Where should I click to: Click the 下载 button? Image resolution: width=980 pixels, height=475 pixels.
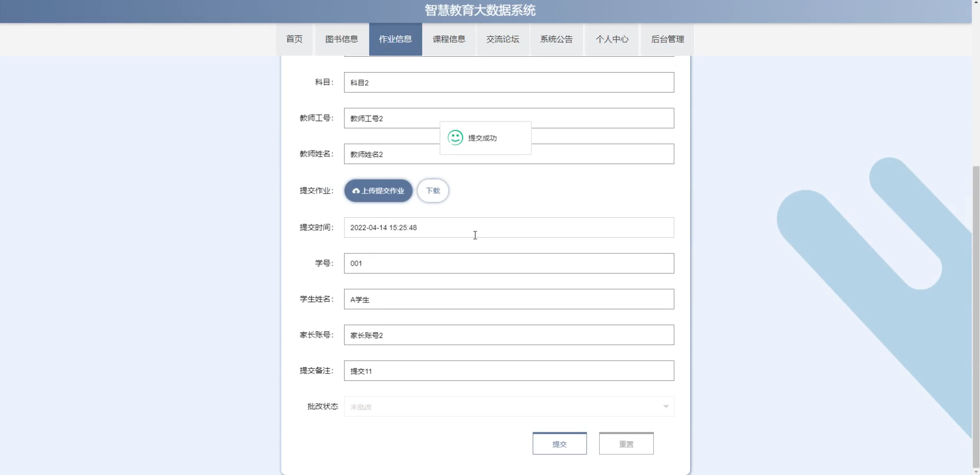tap(433, 191)
